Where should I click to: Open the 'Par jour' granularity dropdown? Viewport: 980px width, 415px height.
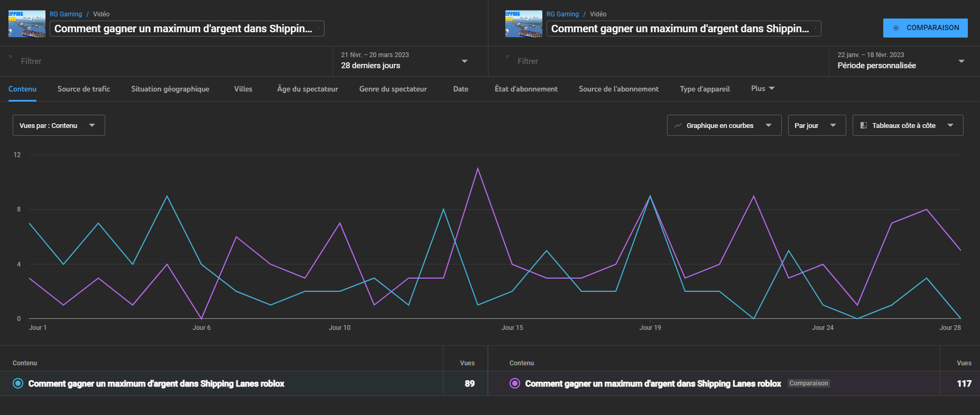coord(817,125)
